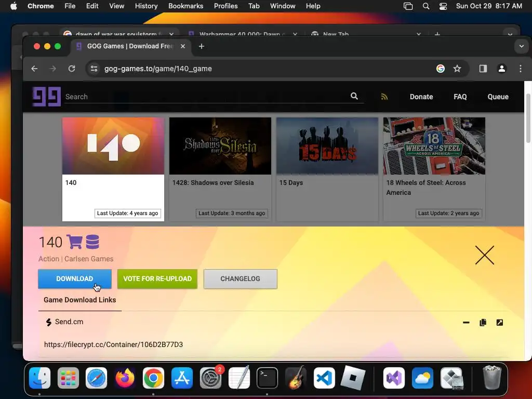Open the Send.cm links in a new window
Image resolution: width=532 pixels, height=399 pixels.
[499, 322]
